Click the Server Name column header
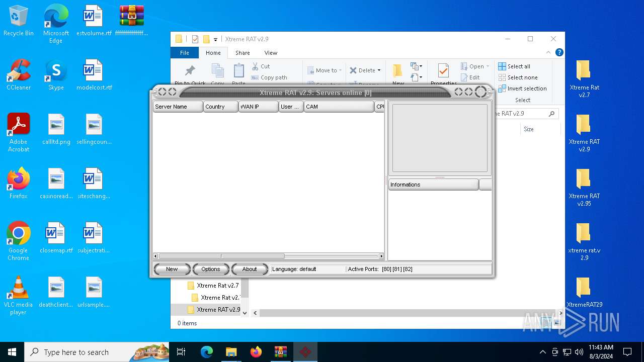The width and height of the screenshot is (644, 362). [x=178, y=107]
